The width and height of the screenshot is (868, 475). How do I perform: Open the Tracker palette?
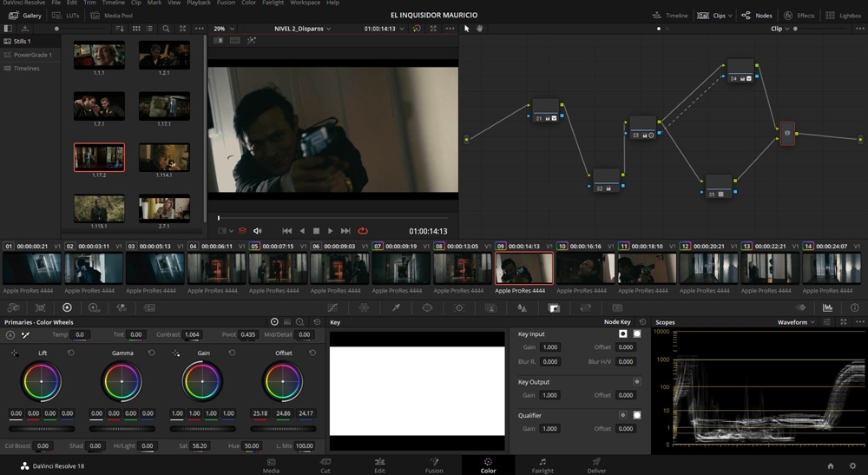(x=459, y=307)
